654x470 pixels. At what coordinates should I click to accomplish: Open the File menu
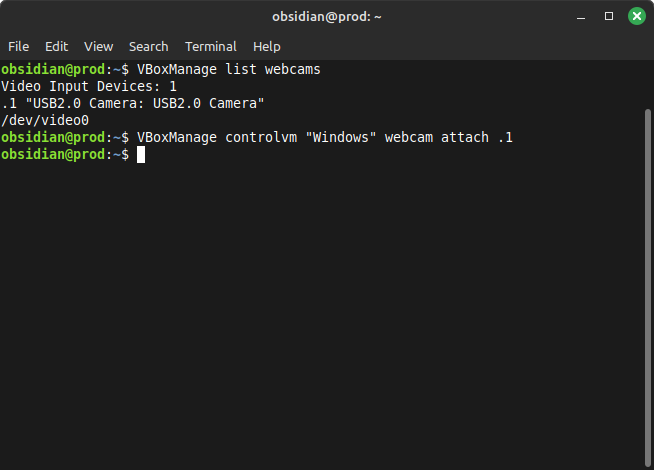click(x=18, y=46)
